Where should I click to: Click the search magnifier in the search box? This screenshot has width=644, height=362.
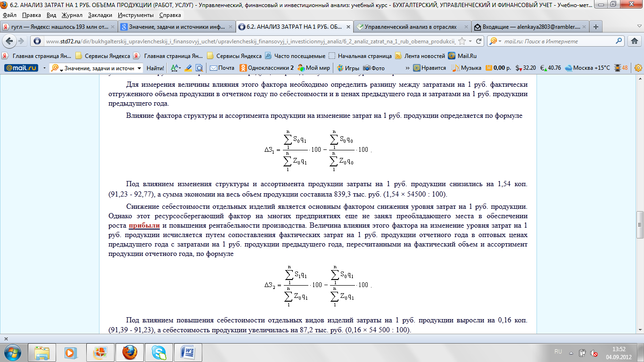619,41
